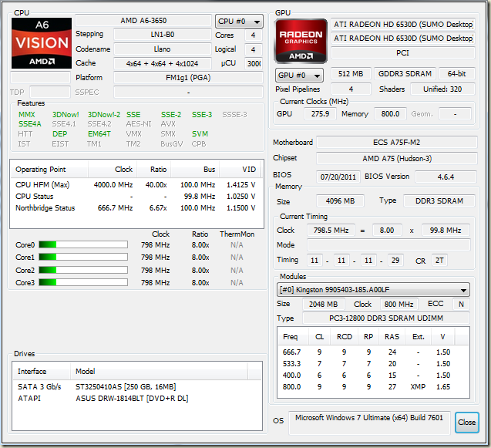Click the VID column header
The width and height of the screenshot is (491, 448).
241,170
